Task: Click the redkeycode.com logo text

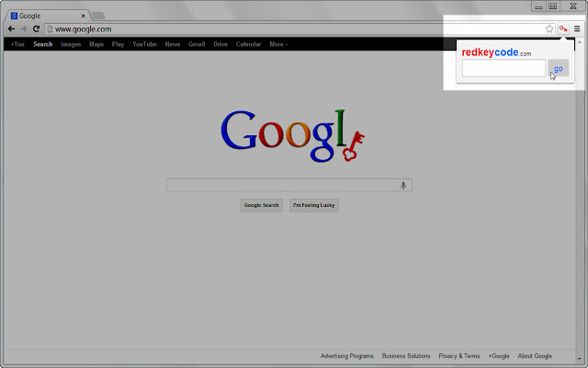Action: (x=496, y=52)
